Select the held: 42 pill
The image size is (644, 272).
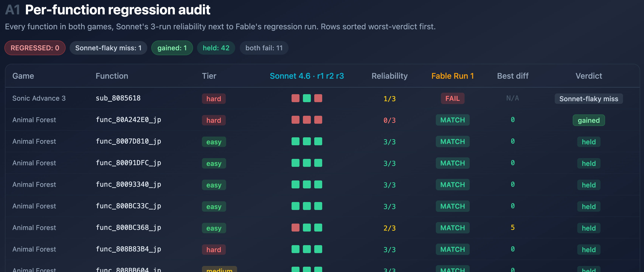[216, 48]
